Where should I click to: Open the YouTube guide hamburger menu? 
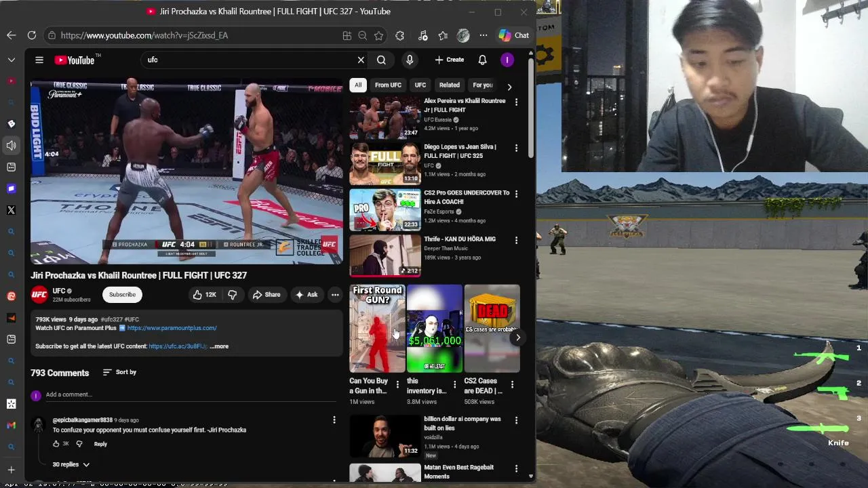point(39,60)
